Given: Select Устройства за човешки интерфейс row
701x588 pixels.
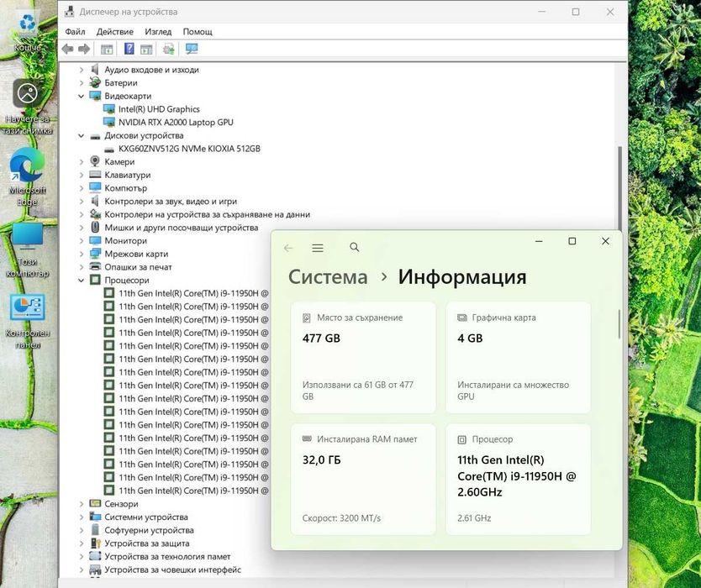Looking at the screenshot, I should 172,570.
